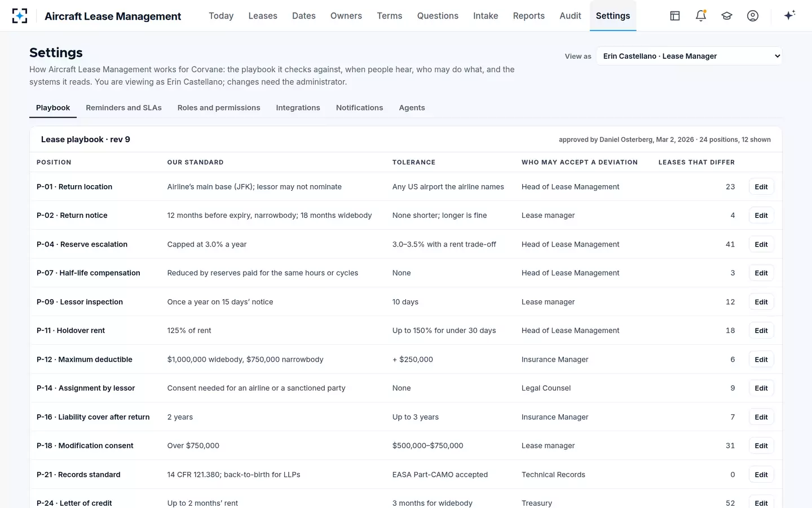Open the layout panel icon in the header

click(x=675, y=16)
